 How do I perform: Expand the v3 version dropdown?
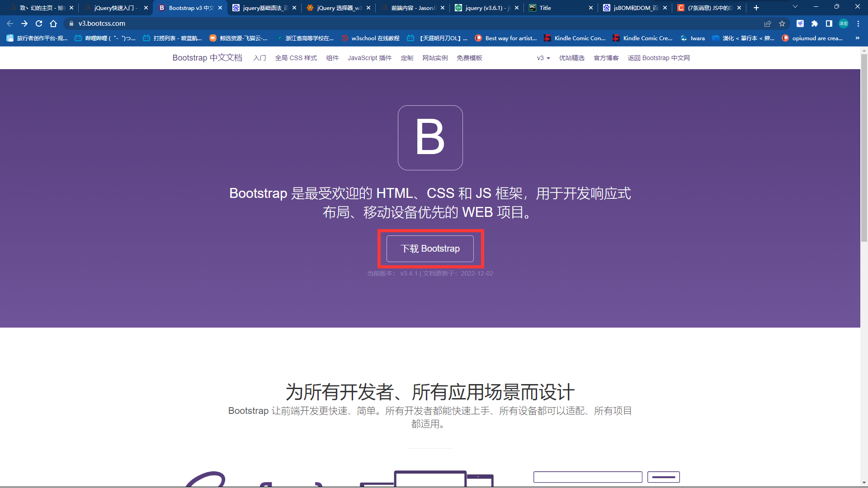pyautogui.click(x=543, y=58)
